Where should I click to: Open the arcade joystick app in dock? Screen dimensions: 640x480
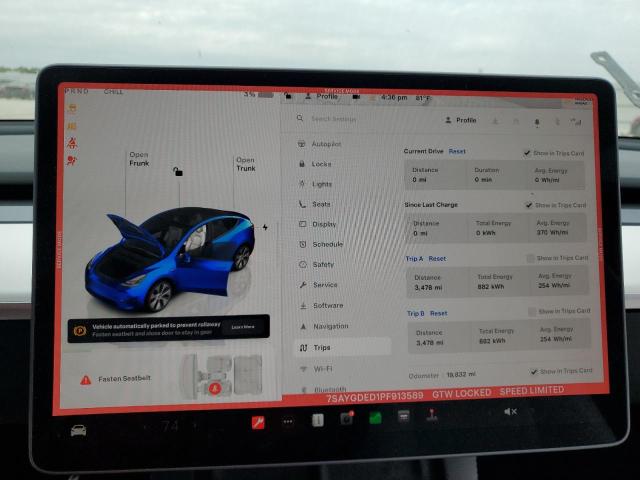point(432,415)
